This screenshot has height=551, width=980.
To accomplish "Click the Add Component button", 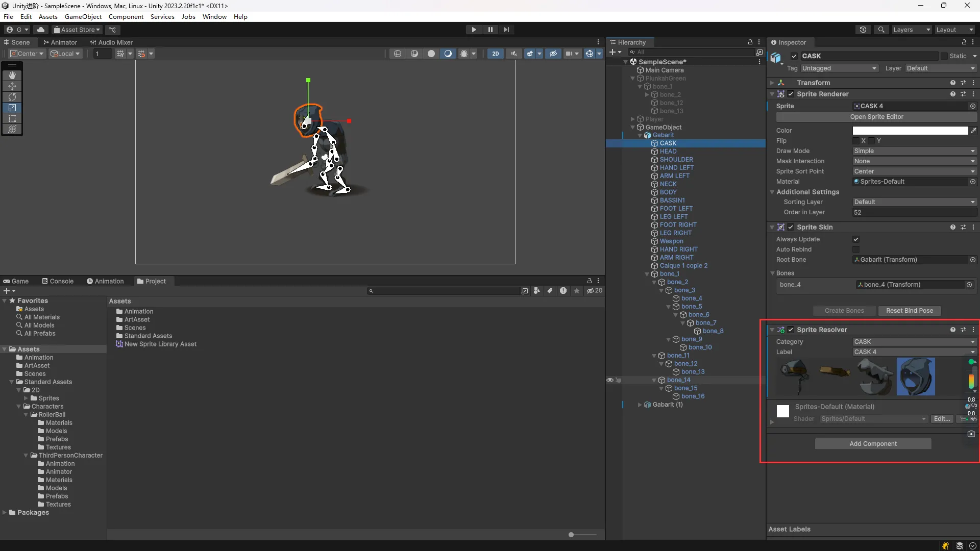I will click(873, 444).
